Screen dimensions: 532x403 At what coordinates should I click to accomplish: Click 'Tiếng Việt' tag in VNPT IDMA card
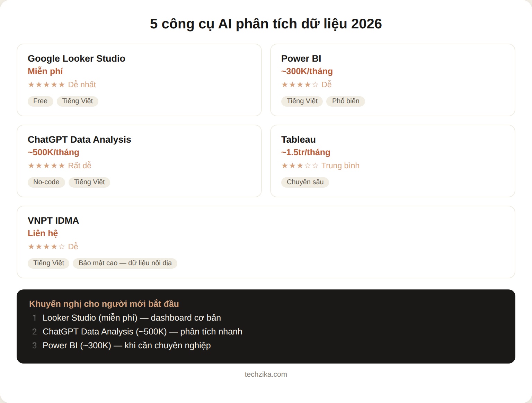[x=48, y=263]
